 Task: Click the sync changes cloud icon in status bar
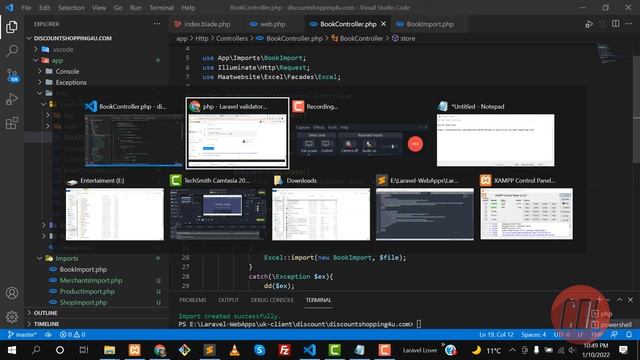point(48,335)
